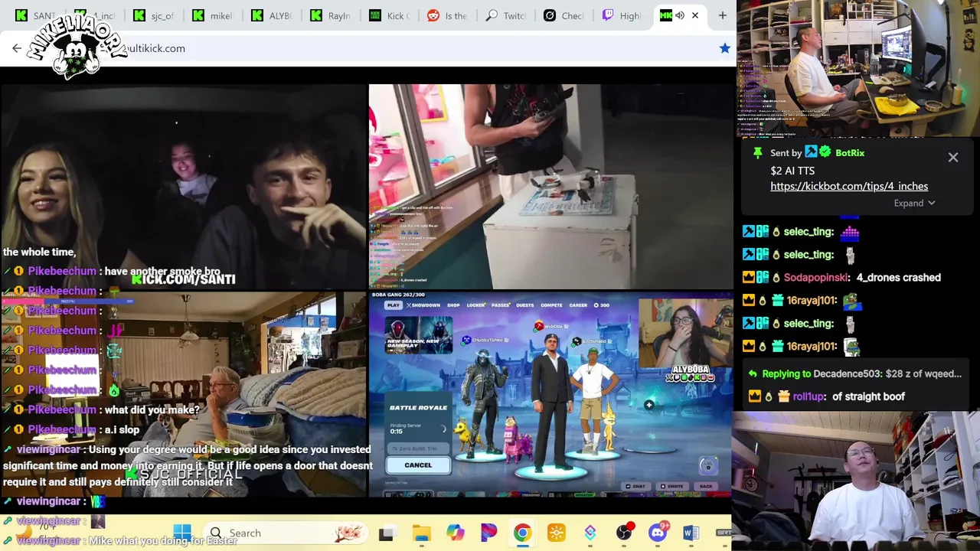The height and width of the screenshot is (551, 980).
Task: Click the multikick.com address bar
Action: 367,48
